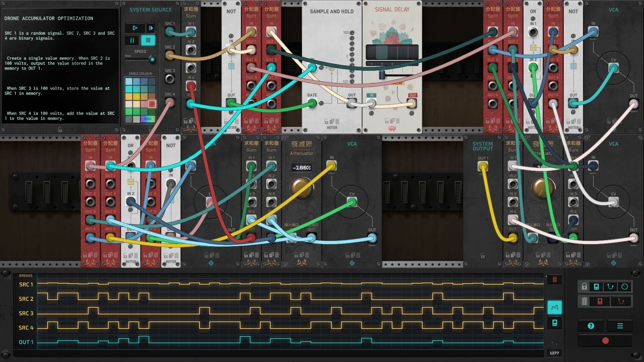644x362 pixels.
Task: Delete all modules with red module icon
Action: [x=600, y=301]
